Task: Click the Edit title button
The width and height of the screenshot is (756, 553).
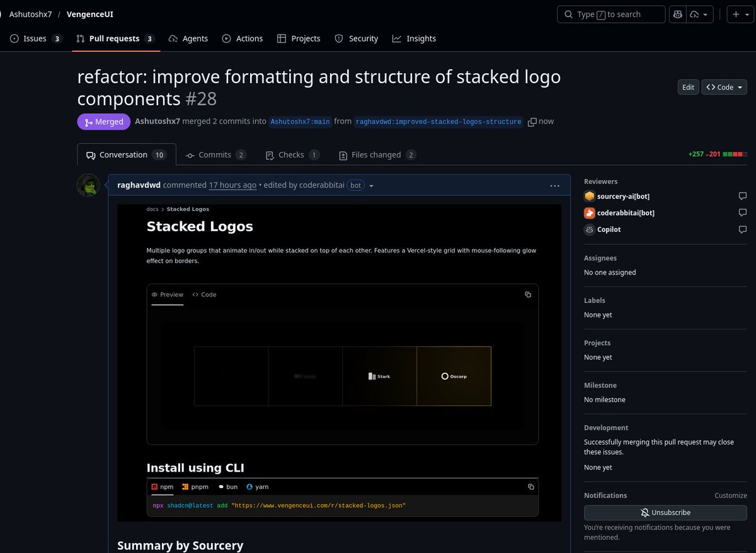Action: coord(688,88)
